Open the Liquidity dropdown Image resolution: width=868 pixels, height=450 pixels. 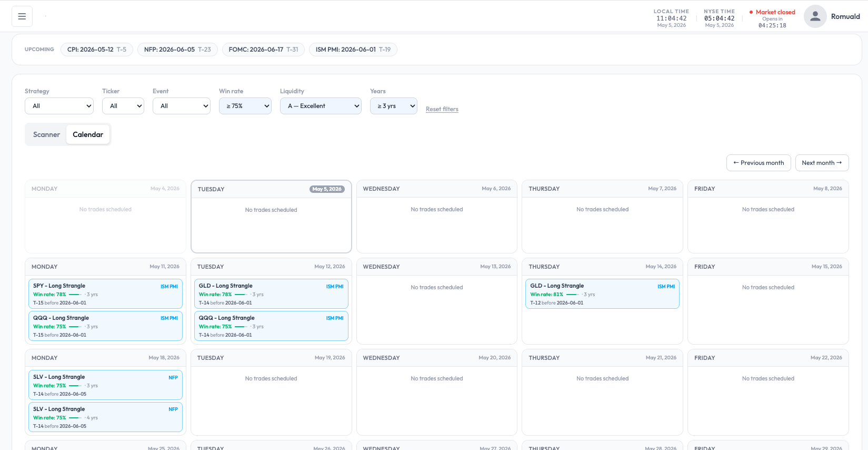coord(321,106)
